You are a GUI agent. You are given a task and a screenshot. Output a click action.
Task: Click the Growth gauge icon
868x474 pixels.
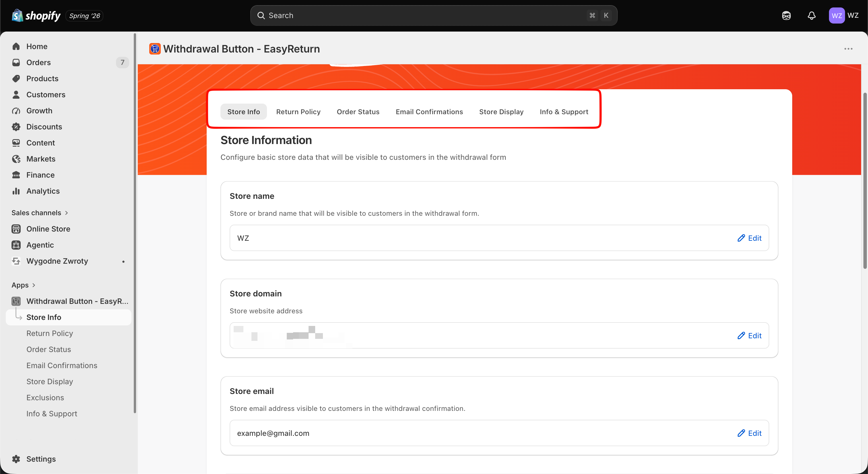click(x=16, y=111)
